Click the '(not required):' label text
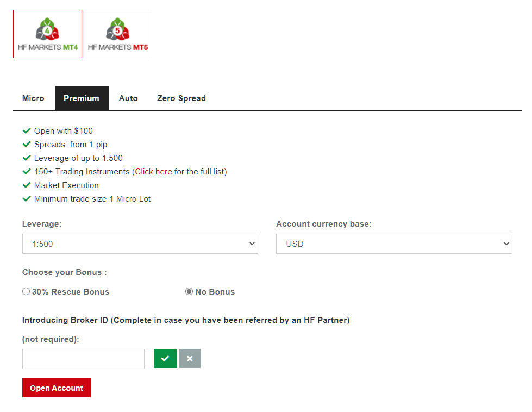This screenshot has width=532, height=412. coord(51,339)
